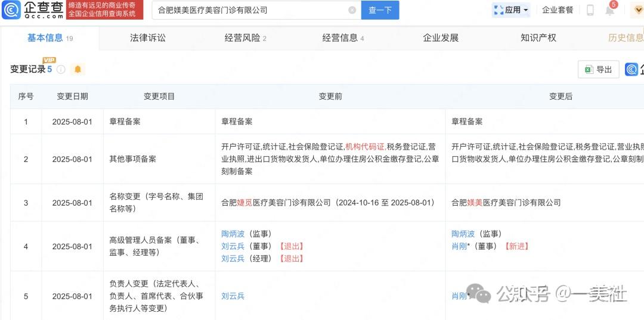Open the 企业套餐 link
Image resolution: width=644 pixels, height=320 pixels.
[558, 10]
